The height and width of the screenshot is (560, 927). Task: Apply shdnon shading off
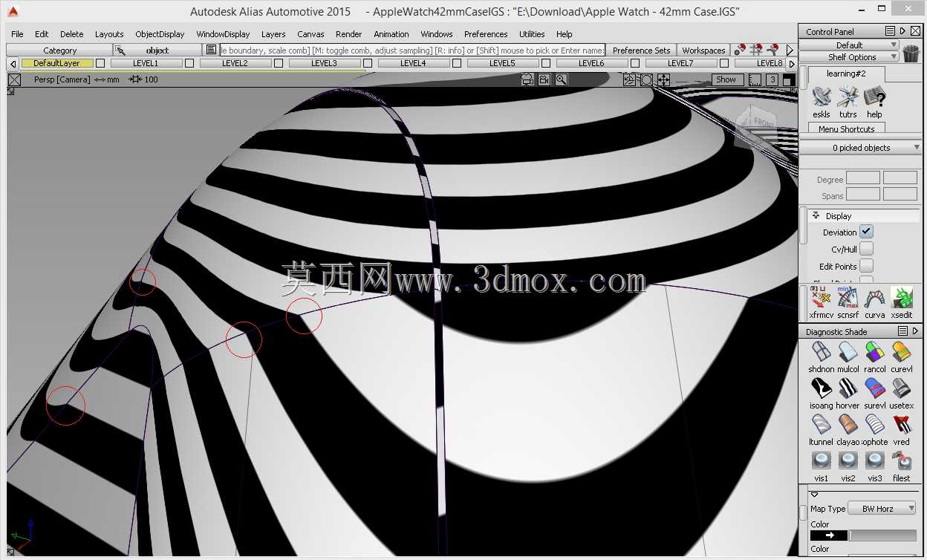[x=821, y=352]
